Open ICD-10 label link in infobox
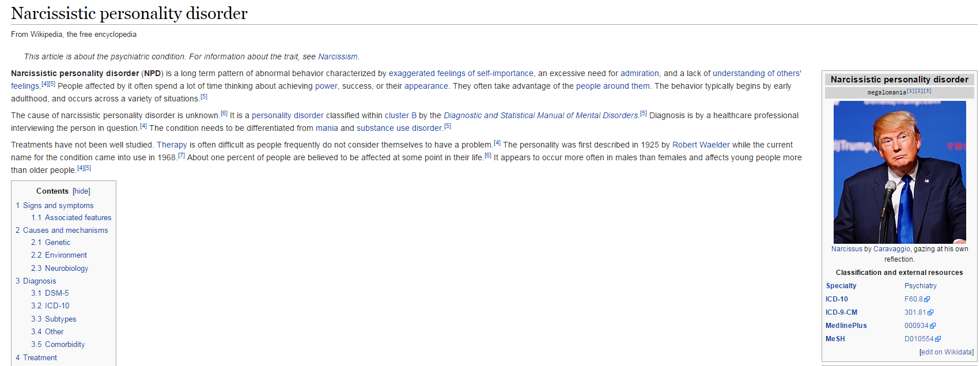 click(837, 299)
